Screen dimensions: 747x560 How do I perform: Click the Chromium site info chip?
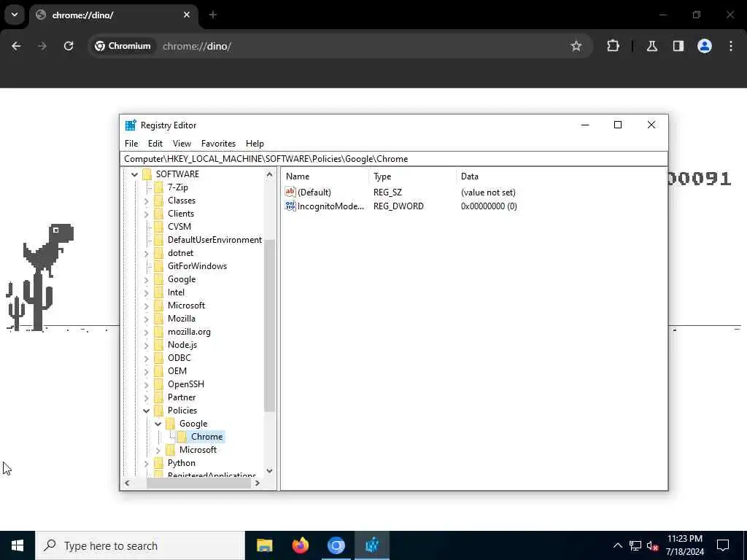(x=123, y=46)
